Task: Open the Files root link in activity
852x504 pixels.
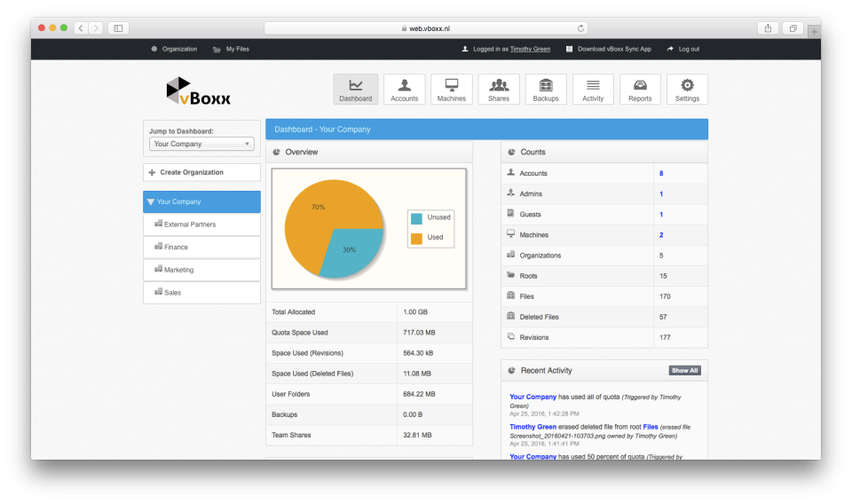Action: 651,427
